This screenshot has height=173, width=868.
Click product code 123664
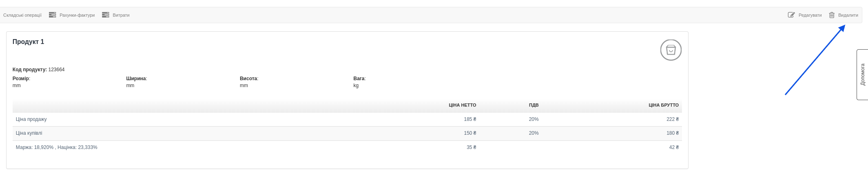tap(56, 70)
